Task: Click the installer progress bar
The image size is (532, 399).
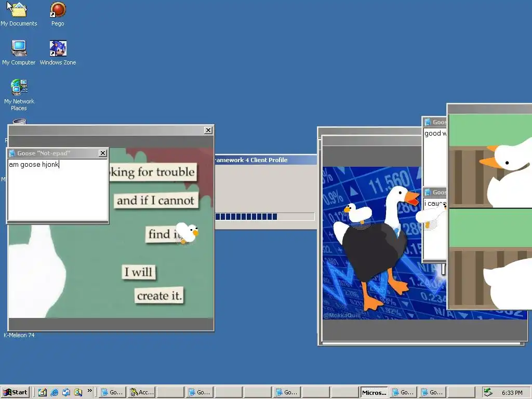Action: coord(264,217)
